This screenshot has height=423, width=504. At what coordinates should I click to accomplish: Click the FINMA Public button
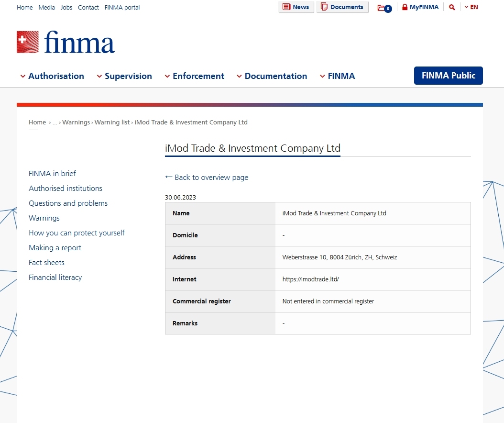[x=448, y=76]
